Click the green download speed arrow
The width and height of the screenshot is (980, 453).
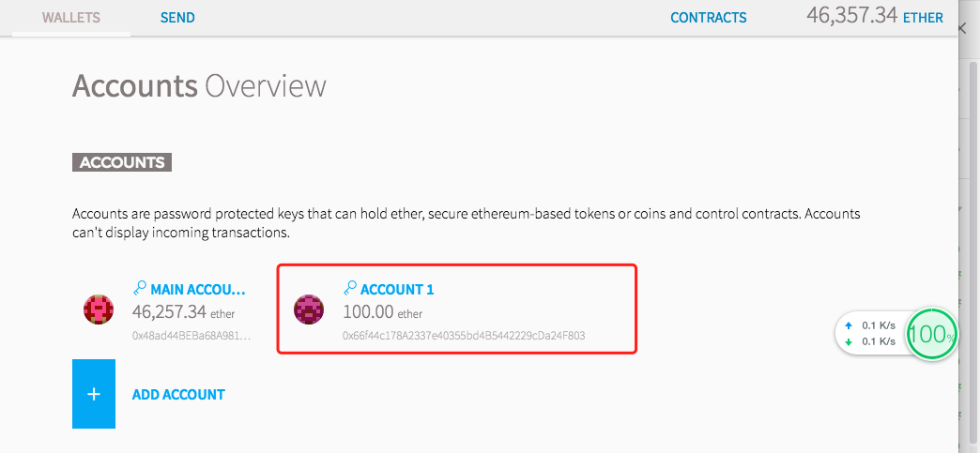(849, 341)
